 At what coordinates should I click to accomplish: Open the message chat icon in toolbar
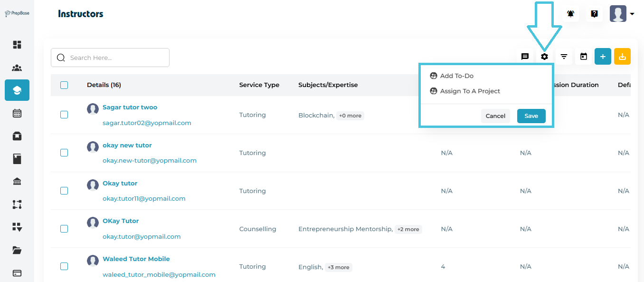[525, 57]
